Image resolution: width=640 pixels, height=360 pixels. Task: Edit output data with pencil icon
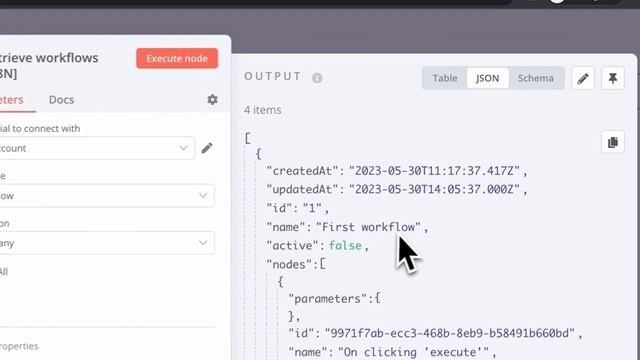pyautogui.click(x=583, y=78)
